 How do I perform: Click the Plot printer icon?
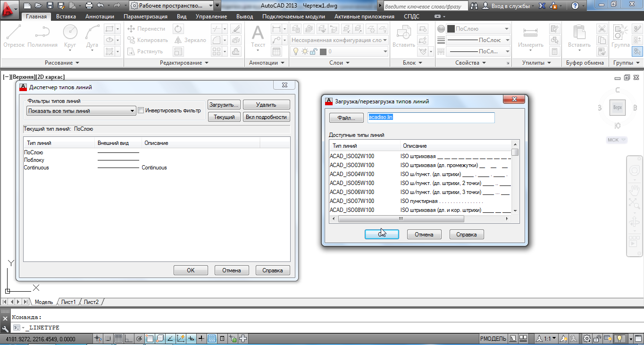point(89,6)
